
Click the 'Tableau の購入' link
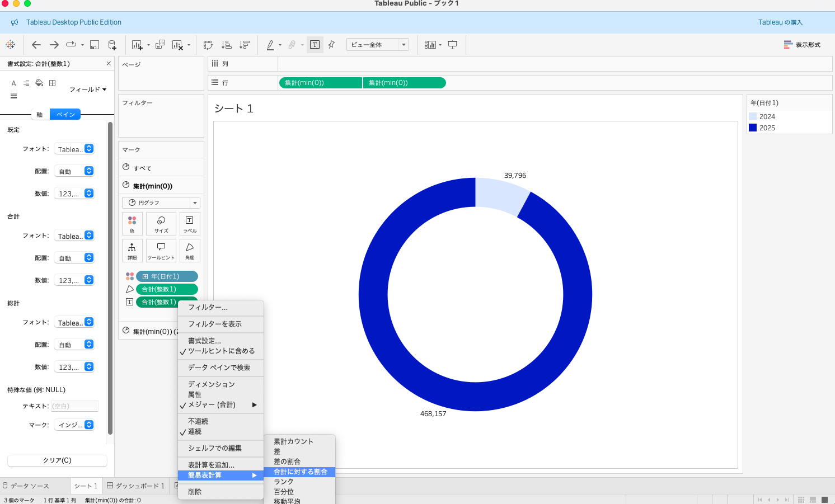pyautogui.click(x=780, y=22)
